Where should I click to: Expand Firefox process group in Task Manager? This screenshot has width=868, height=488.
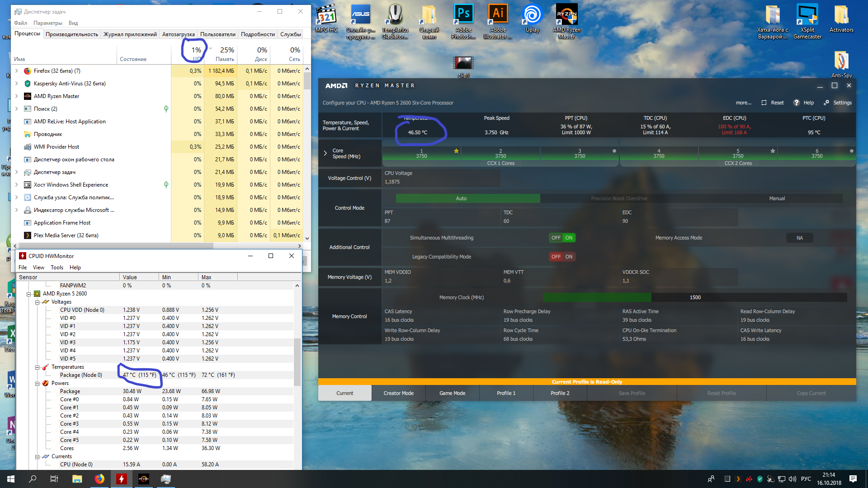pos(17,71)
